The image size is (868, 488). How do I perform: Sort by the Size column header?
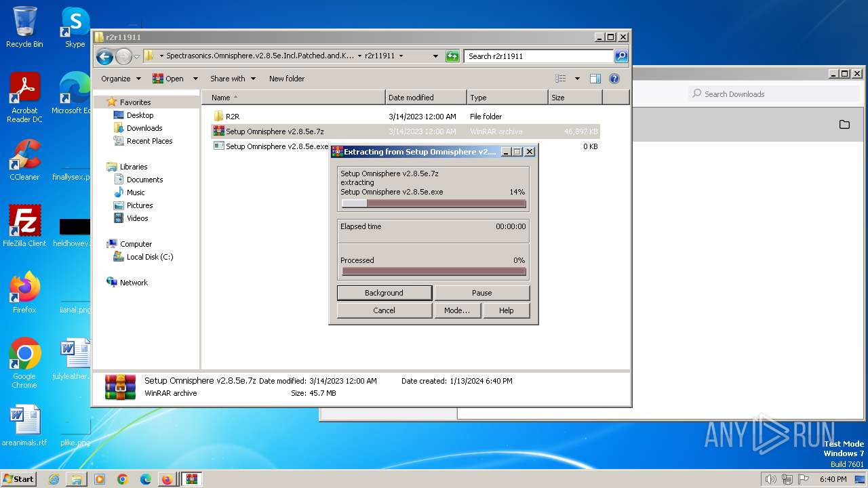click(x=575, y=98)
